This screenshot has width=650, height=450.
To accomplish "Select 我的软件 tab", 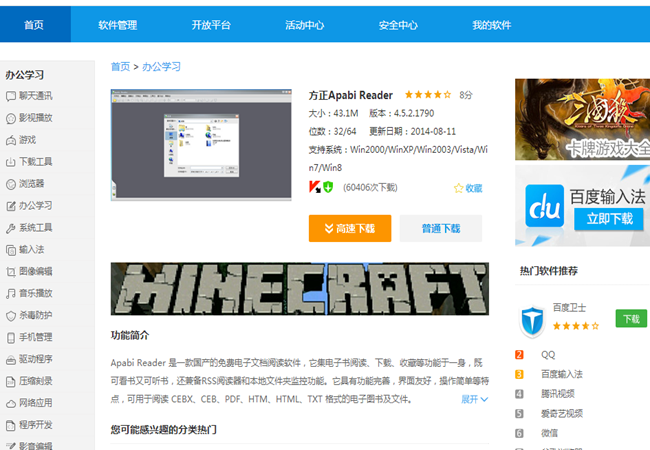I will tap(492, 25).
